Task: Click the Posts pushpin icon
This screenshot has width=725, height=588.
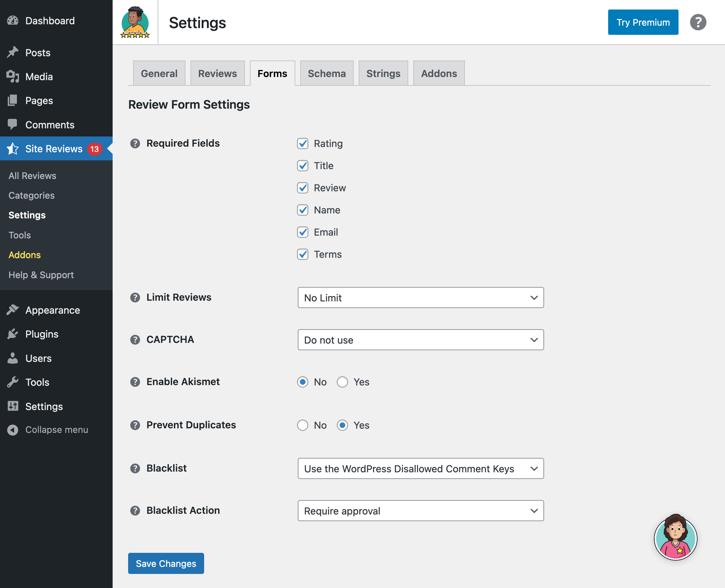Action: (13, 52)
